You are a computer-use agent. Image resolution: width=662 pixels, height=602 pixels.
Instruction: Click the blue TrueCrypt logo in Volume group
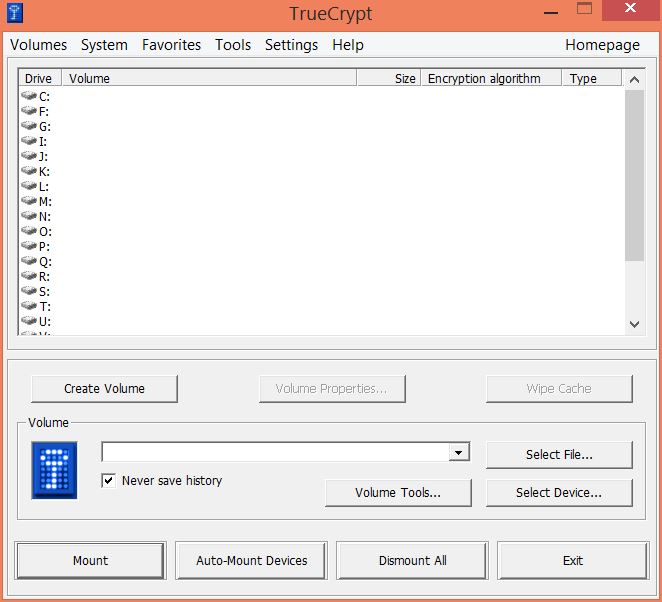click(x=54, y=470)
